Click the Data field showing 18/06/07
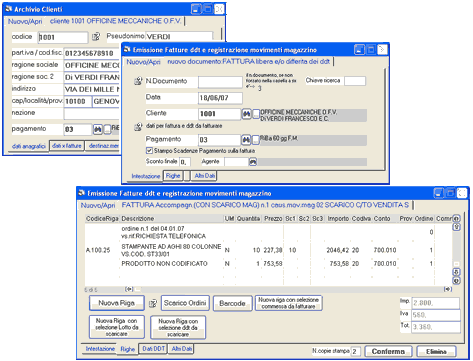The image size is (473, 361). 220,98
